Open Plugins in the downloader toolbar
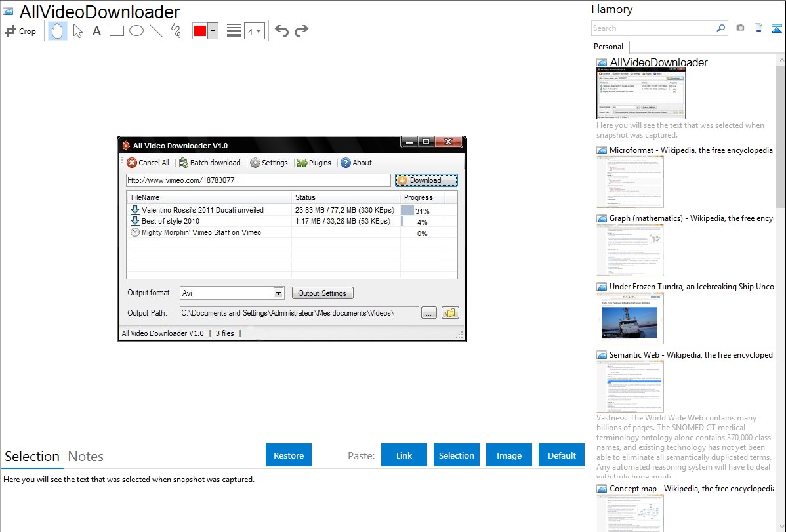This screenshot has height=532, width=786. [314, 163]
